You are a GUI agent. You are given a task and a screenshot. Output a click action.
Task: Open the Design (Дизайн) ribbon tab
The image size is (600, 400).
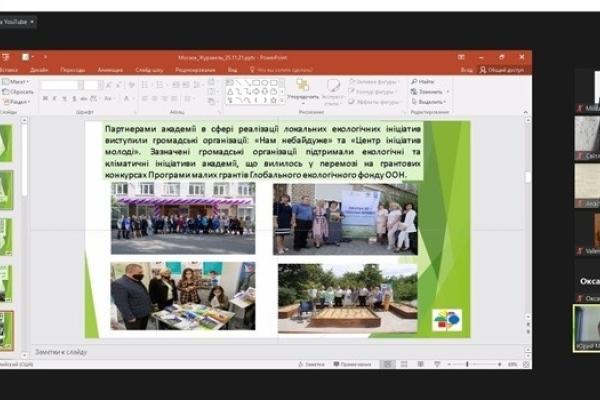[x=38, y=70]
